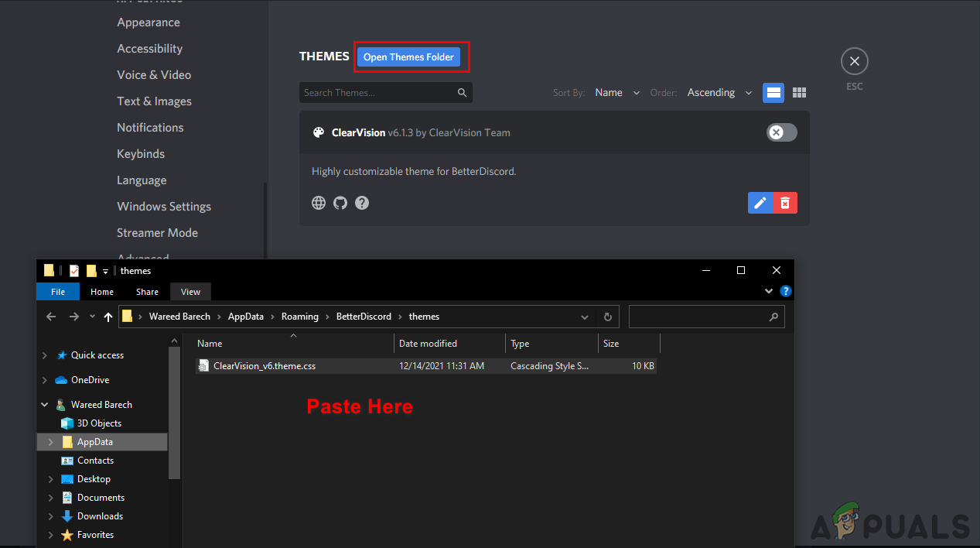Switch to list view layout
This screenshot has width=980, height=548.
[x=773, y=93]
